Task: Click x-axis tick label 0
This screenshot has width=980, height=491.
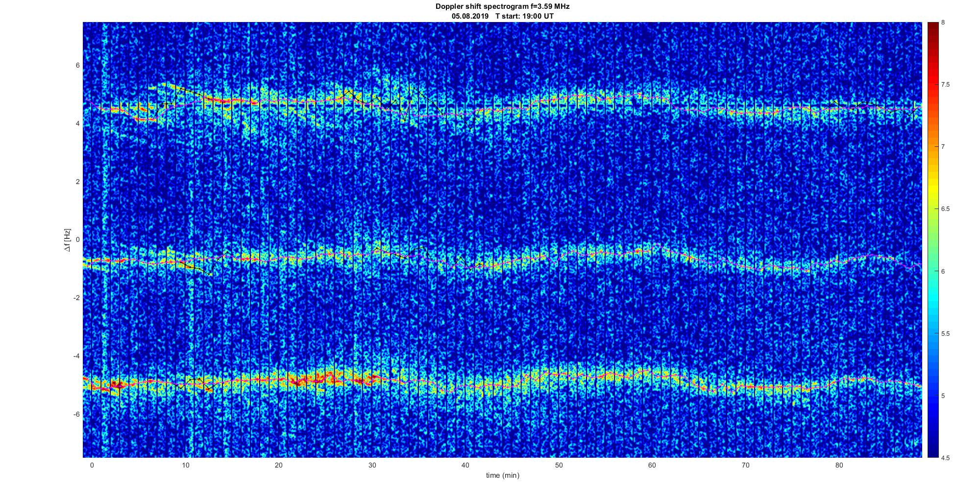Action: point(92,465)
